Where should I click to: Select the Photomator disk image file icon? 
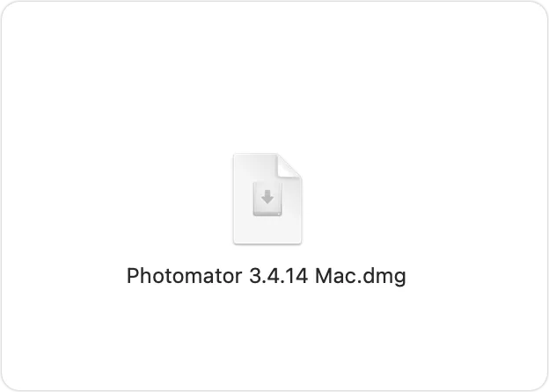[x=267, y=199]
